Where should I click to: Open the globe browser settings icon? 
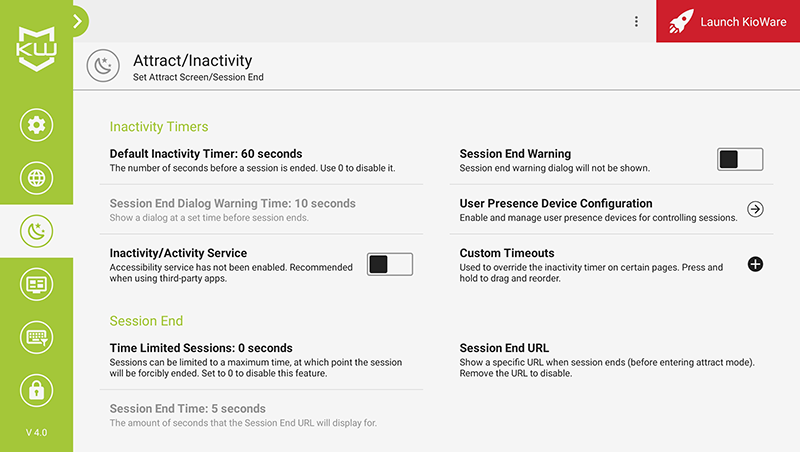(36, 178)
